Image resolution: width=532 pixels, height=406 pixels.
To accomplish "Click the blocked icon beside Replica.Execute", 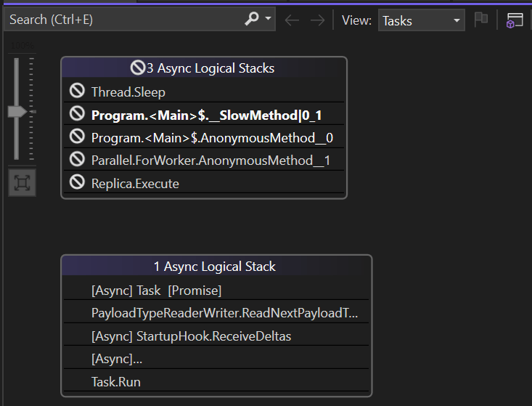I will click(x=77, y=183).
